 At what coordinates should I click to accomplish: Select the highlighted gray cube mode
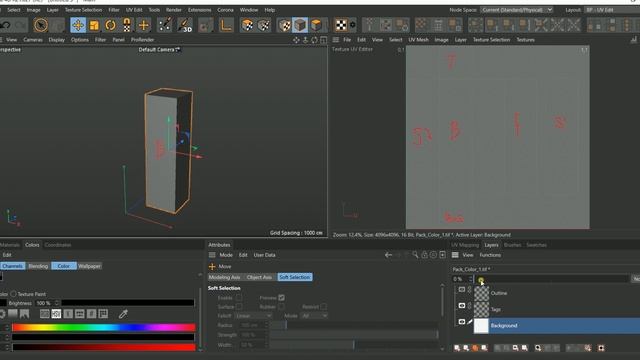[300, 25]
